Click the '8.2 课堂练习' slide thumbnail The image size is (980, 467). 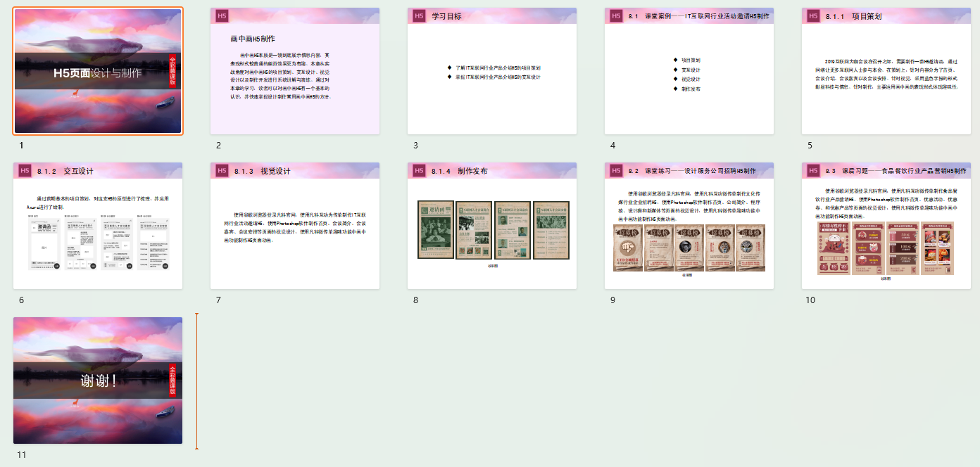689,226
